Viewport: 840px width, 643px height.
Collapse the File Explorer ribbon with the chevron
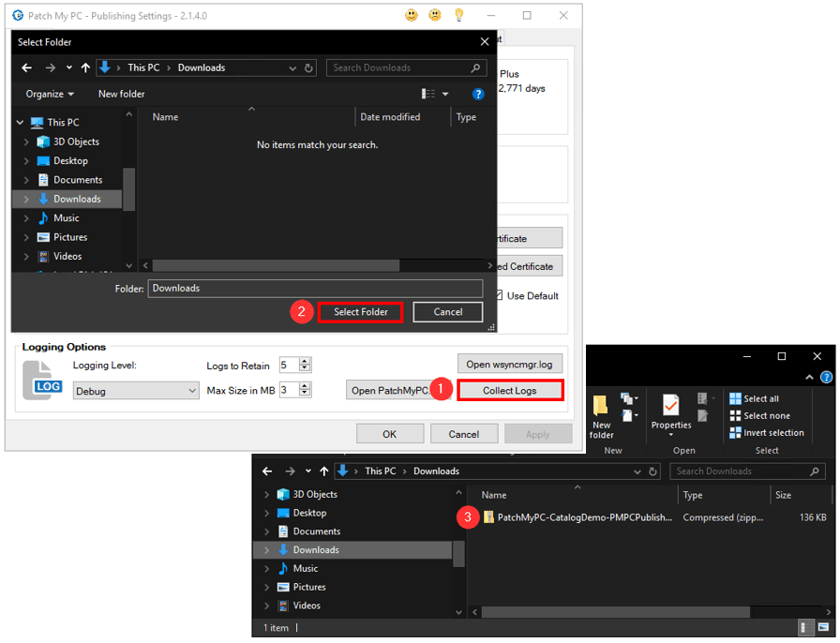pos(809,377)
